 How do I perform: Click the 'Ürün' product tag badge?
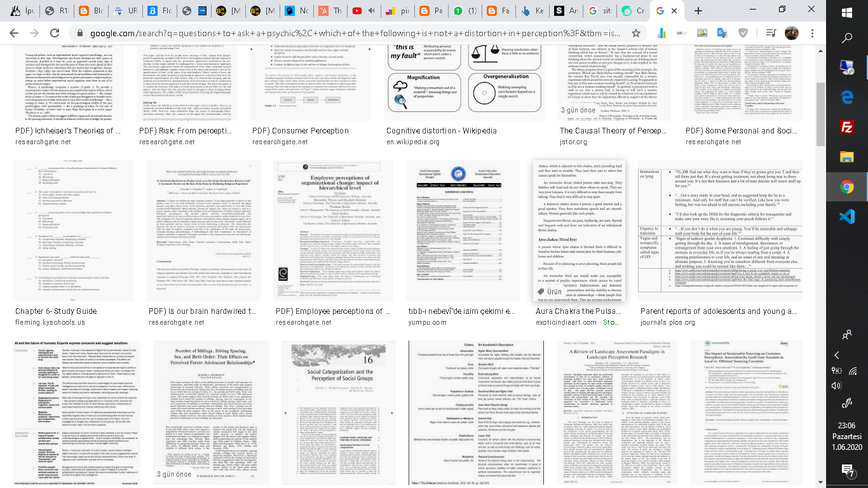click(550, 292)
